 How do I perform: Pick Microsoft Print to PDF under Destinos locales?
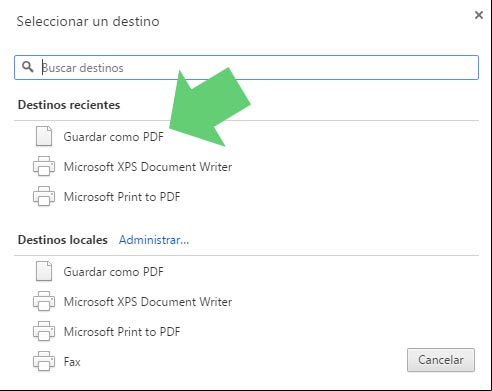[x=122, y=332]
